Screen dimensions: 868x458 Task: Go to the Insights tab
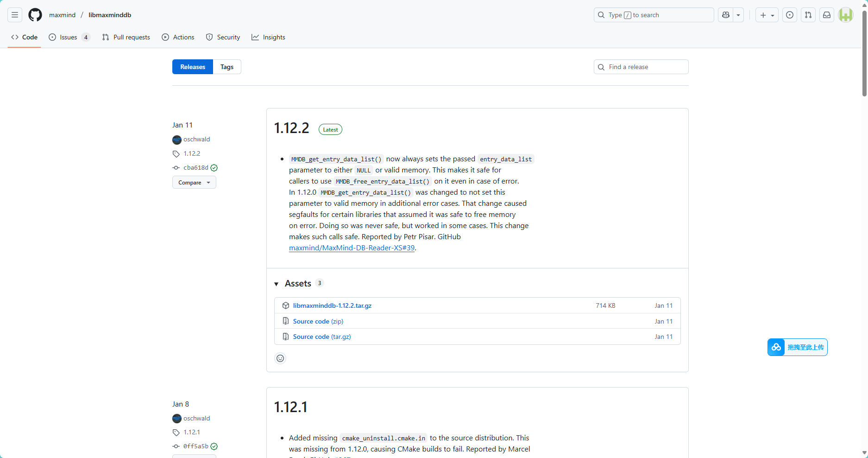[x=268, y=37]
